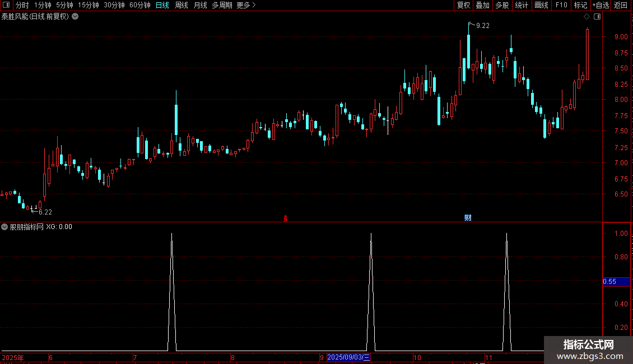Viewport: 633px width, 364px height.
Task: Add stock via +自选 button
Action: (x=601, y=5)
